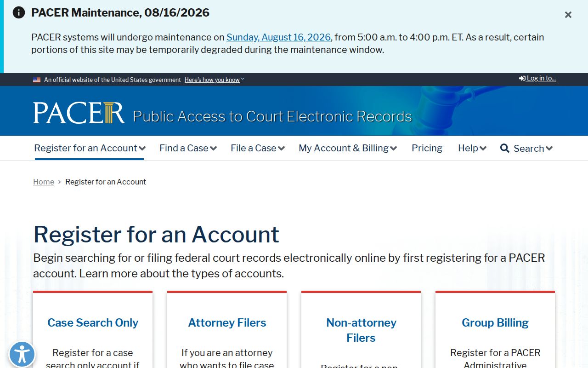Open the Case Search Only card heading
This screenshot has height=368, width=588.
pyautogui.click(x=93, y=322)
